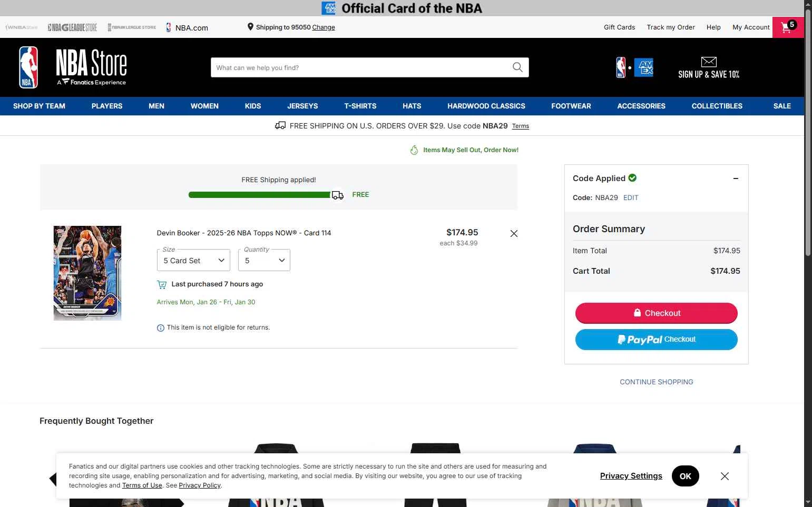Open Privacy Policy link in banner
The width and height of the screenshot is (812, 507).
point(200,485)
